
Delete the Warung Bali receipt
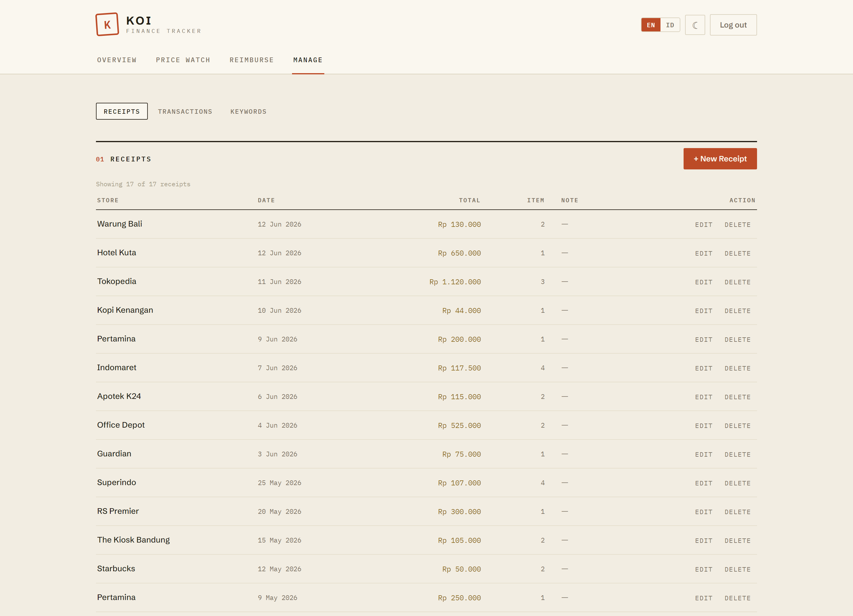737,224
